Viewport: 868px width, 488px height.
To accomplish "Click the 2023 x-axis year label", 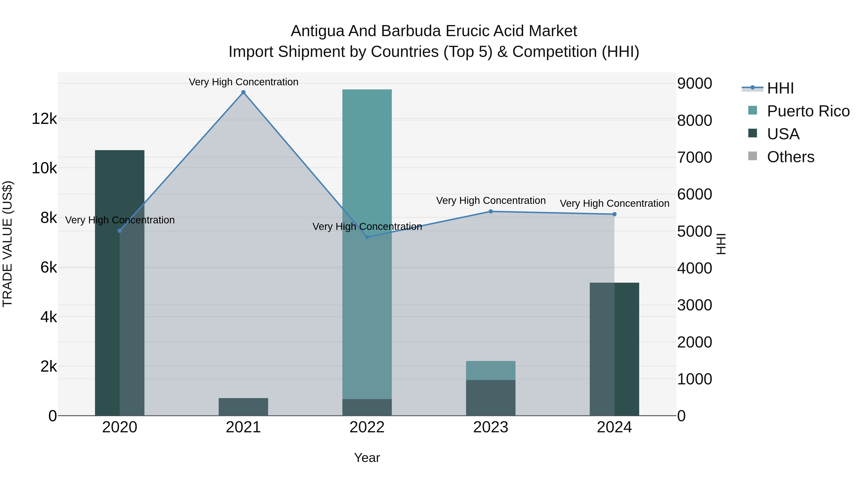I will (491, 427).
